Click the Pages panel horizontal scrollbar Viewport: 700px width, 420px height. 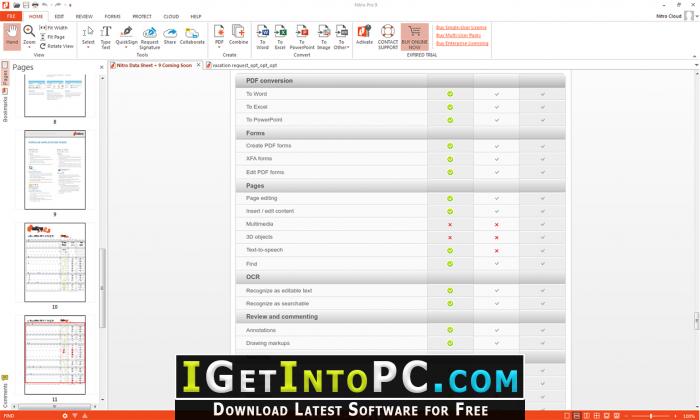pos(55,407)
